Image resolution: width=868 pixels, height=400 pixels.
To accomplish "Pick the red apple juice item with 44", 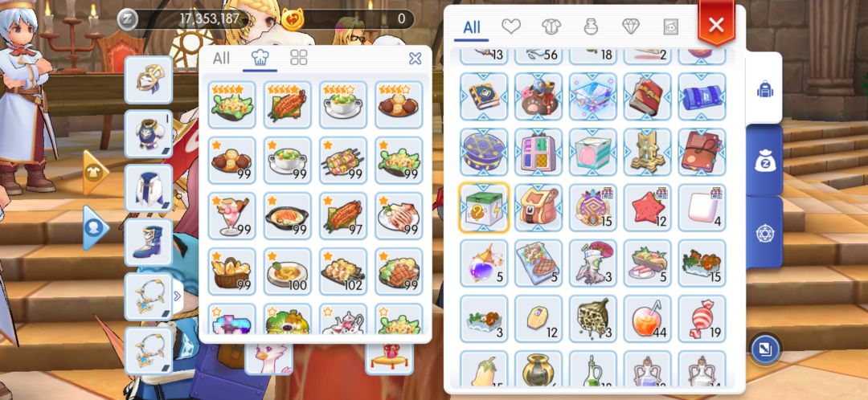I will [x=647, y=319].
